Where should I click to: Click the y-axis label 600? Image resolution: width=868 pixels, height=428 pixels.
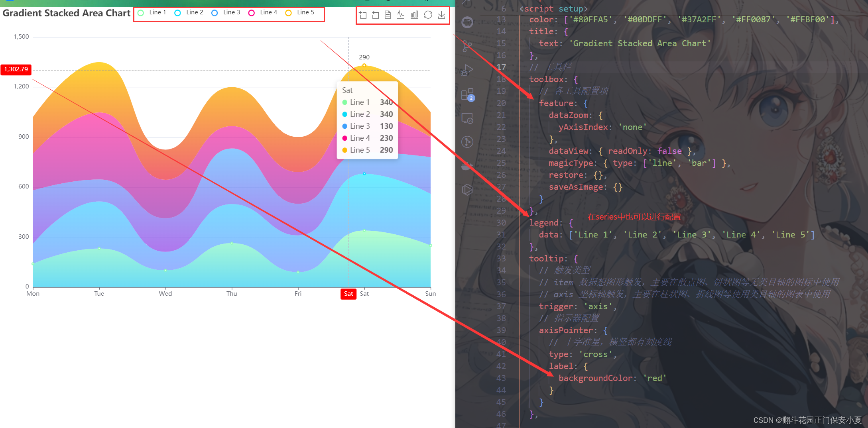point(24,187)
